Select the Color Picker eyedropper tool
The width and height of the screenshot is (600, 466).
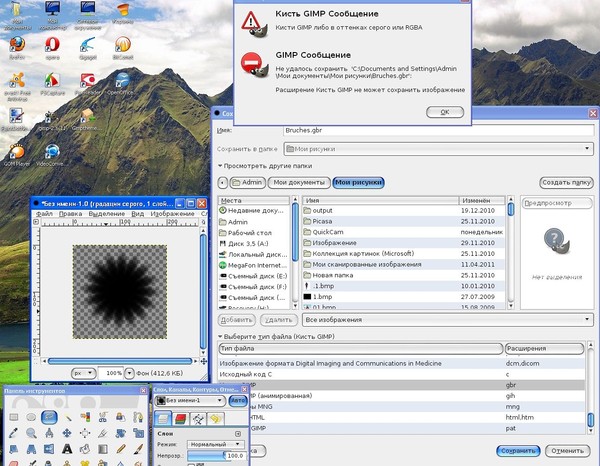pyautogui.click(x=14, y=433)
